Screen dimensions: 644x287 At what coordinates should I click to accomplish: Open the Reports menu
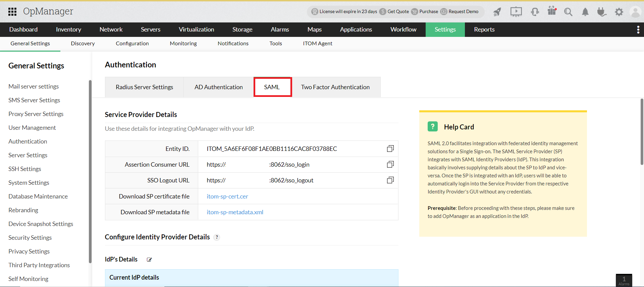[484, 30]
